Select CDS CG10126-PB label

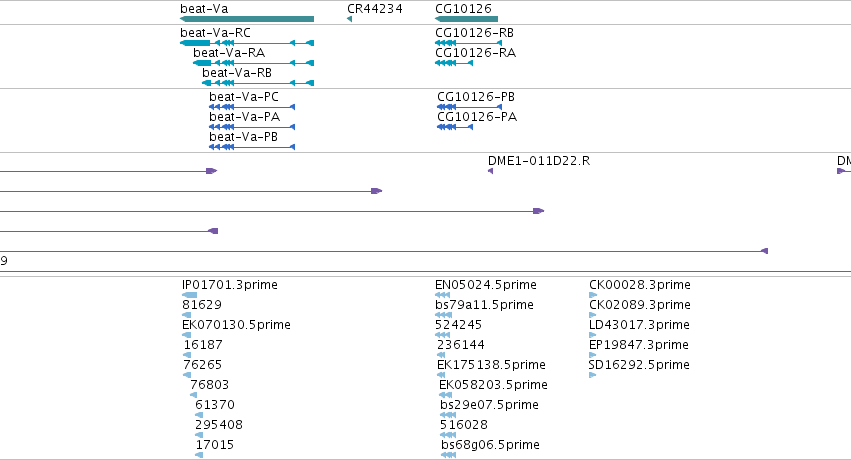[476, 97]
